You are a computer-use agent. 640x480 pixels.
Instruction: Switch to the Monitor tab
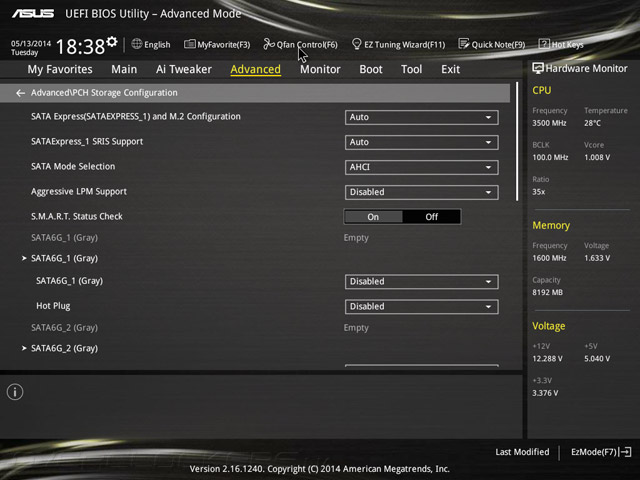click(x=320, y=69)
